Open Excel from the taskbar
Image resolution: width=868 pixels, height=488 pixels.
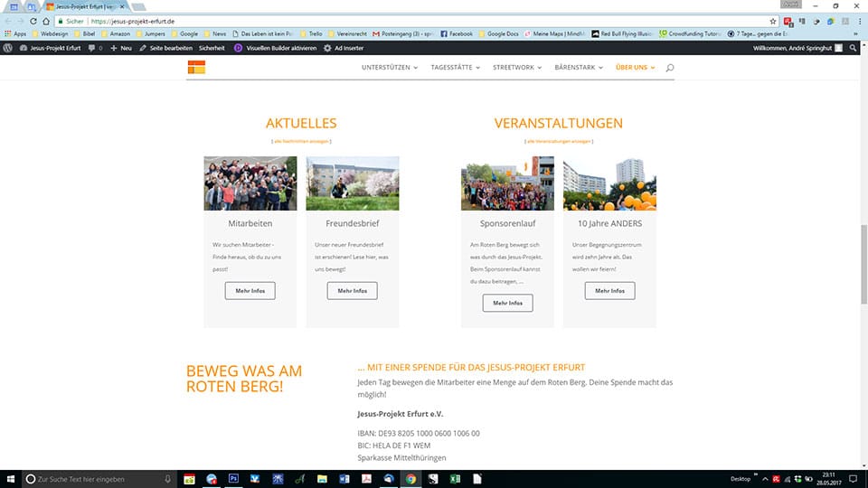(x=455, y=479)
